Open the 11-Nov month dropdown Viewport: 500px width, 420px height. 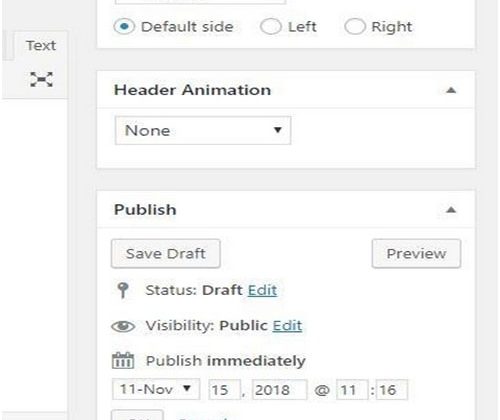pyautogui.click(x=156, y=389)
